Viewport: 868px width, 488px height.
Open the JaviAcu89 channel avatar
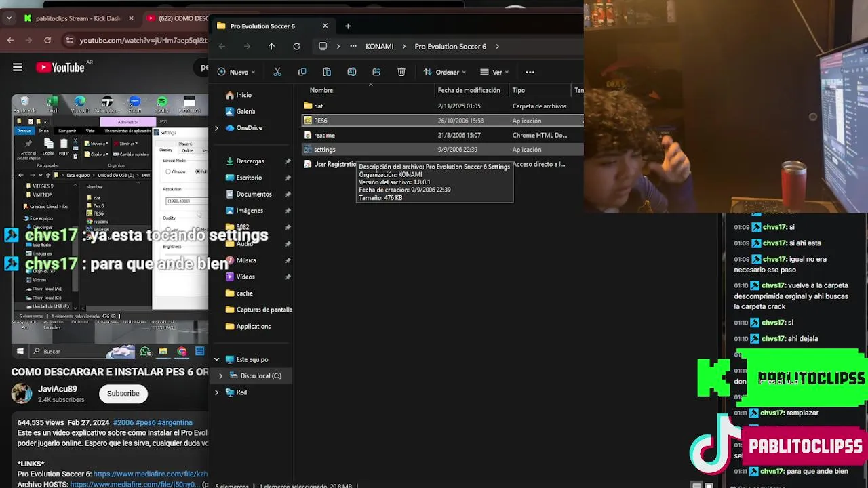pyautogui.click(x=22, y=394)
